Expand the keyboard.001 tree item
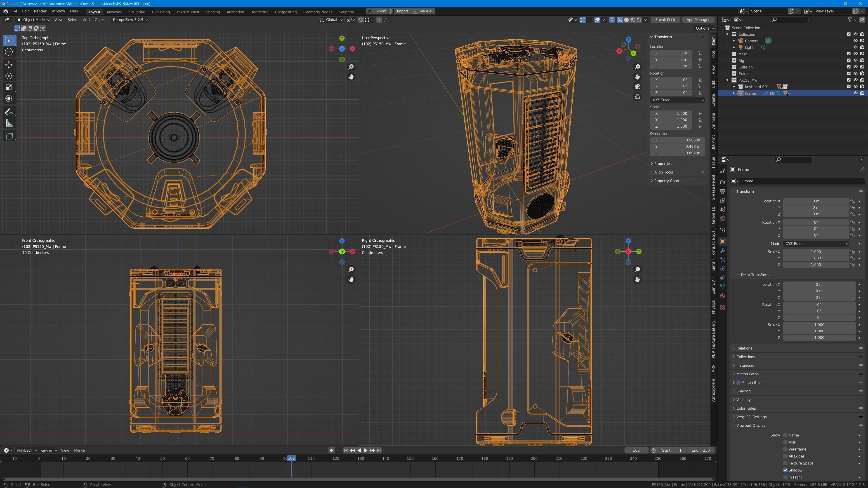The height and width of the screenshot is (488, 868). [734, 87]
